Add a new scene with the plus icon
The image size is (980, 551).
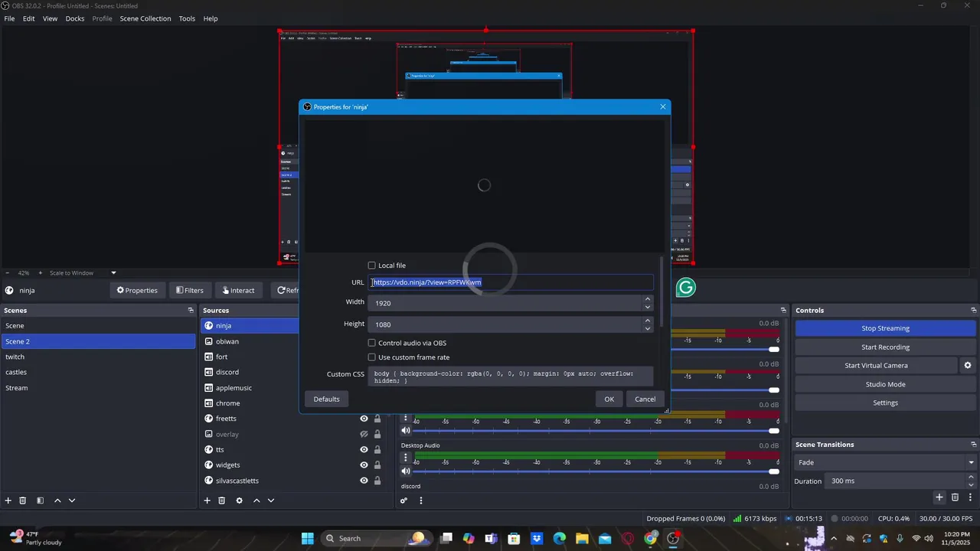(x=8, y=500)
